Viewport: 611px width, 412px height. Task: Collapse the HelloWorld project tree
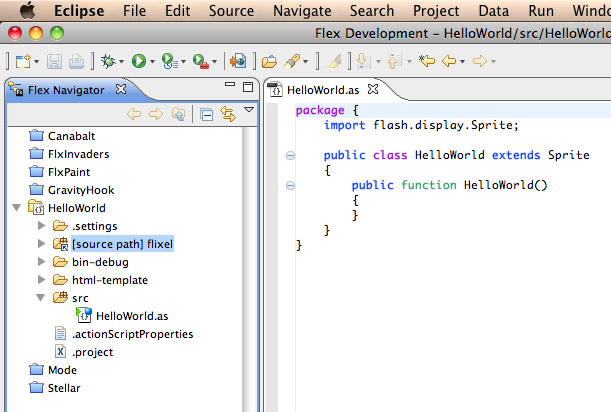point(18,208)
